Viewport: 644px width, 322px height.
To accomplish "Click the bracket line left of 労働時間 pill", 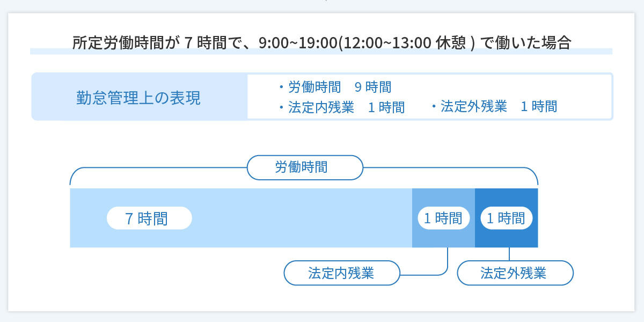I will [161, 168].
